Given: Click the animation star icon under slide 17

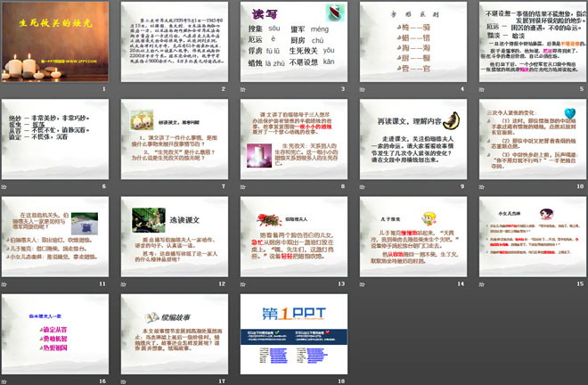Looking at the screenshot, I should [123, 381].
